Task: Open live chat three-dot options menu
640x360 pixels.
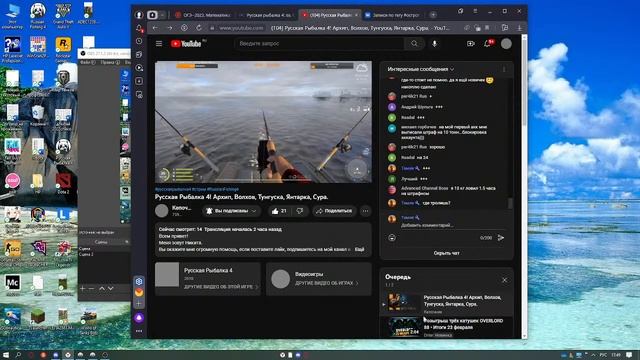Action: [x=504, y=69]
